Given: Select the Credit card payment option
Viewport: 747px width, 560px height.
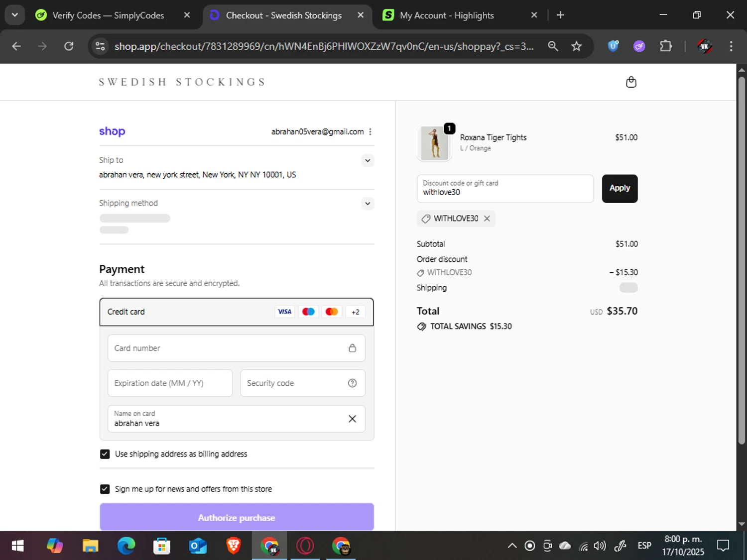Looking at the screenshot, I should tap(237, 312).
